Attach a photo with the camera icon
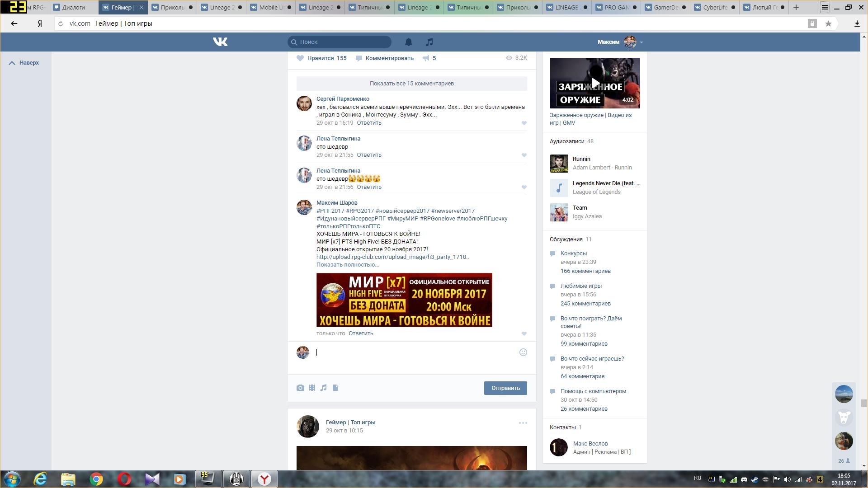The height and width of the screenshot is (488, 868). pos(300,388)
